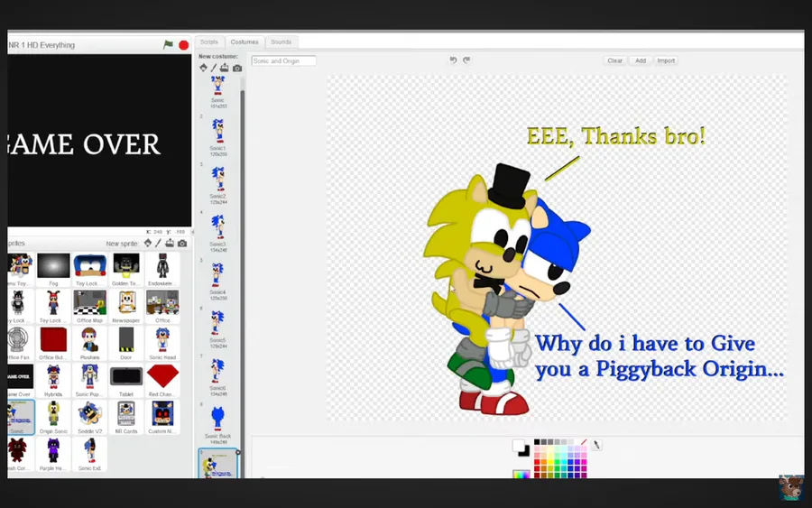This screenshot has width=812, height=508.
Task: Click the undo arrow in paint editor
Action: (453, 60)
